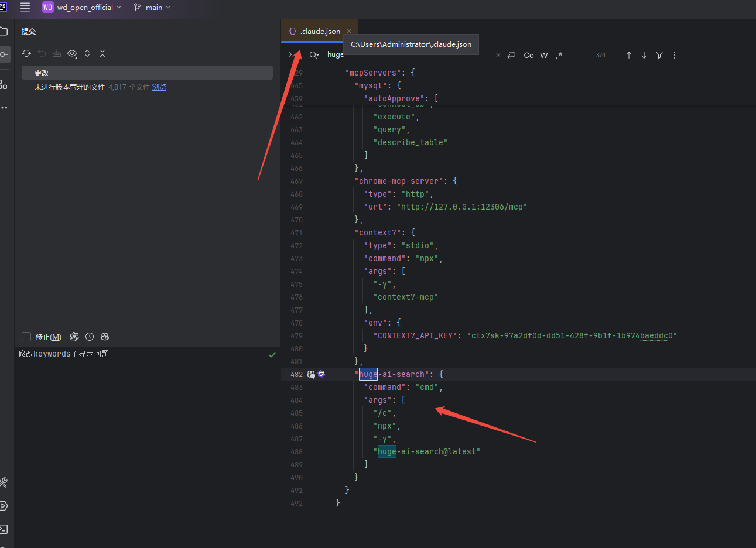Open the Services run icon in left sidebar
This screenshot has height=548, width=756.
(x=4, y=506)
